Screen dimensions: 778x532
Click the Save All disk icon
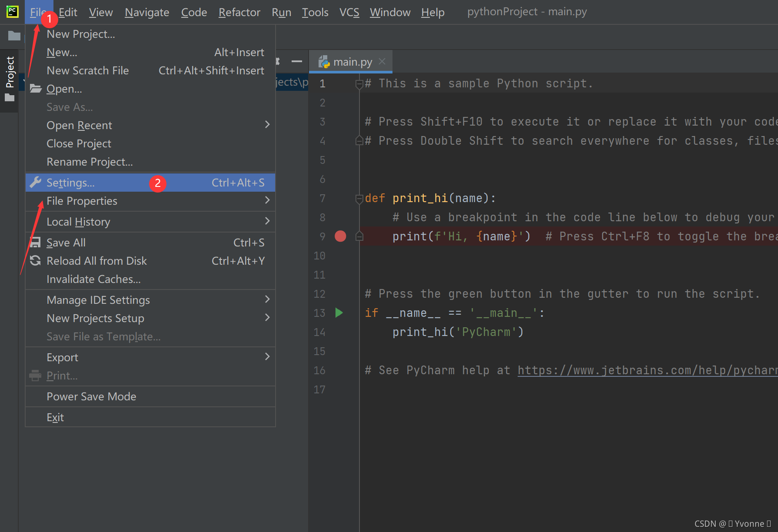[x=35, y=243]
